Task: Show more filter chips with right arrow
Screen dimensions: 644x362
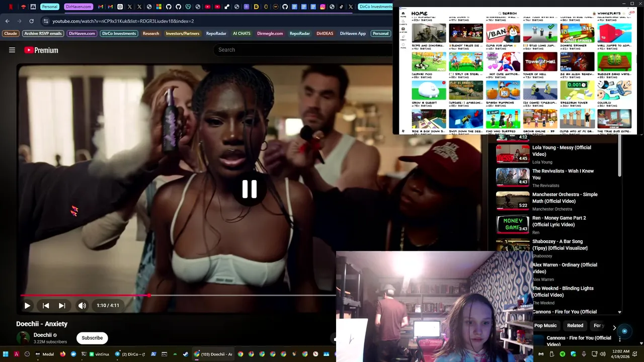Action: 614,327
